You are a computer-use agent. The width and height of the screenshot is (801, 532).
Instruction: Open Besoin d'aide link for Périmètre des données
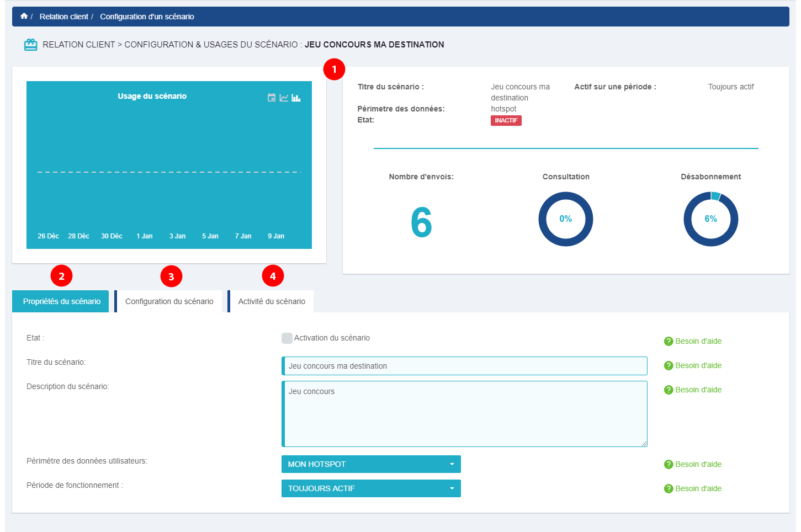pos(698,464)
